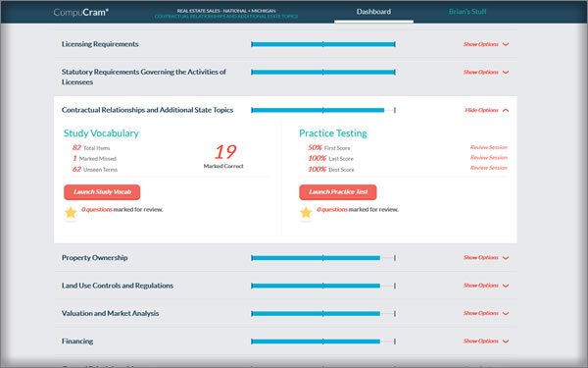The image size is (588, 368).
Task: Select the Financing topic title
Action: pyautogui.click(x=77, y=341)
